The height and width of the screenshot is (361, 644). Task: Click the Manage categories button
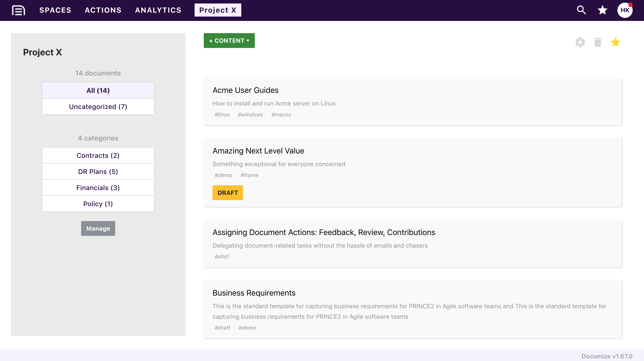click(98, 228)
